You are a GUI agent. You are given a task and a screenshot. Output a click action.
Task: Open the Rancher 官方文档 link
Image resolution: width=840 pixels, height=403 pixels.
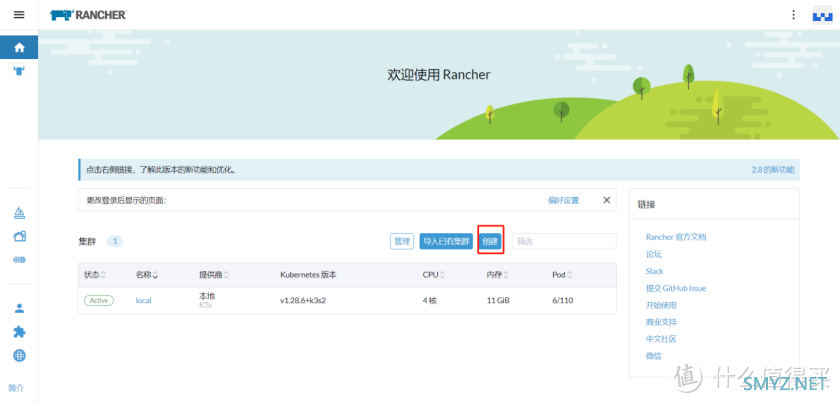(675, 237)
